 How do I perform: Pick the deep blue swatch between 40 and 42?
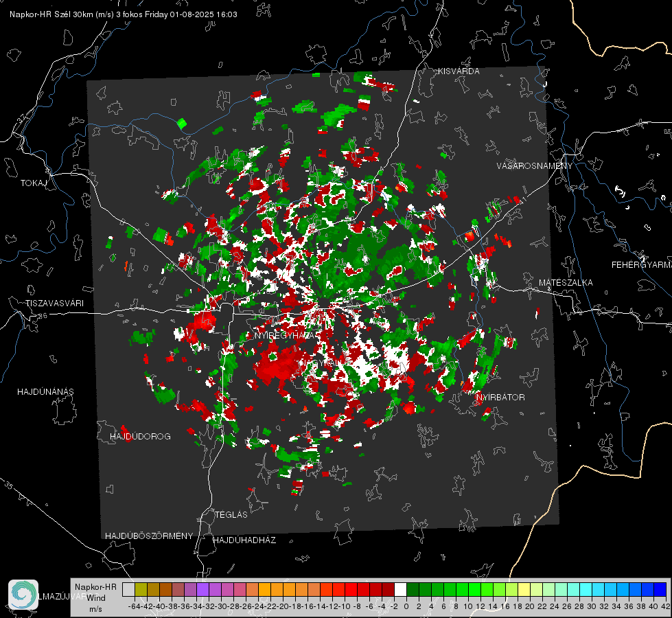(x=660, y=589)
